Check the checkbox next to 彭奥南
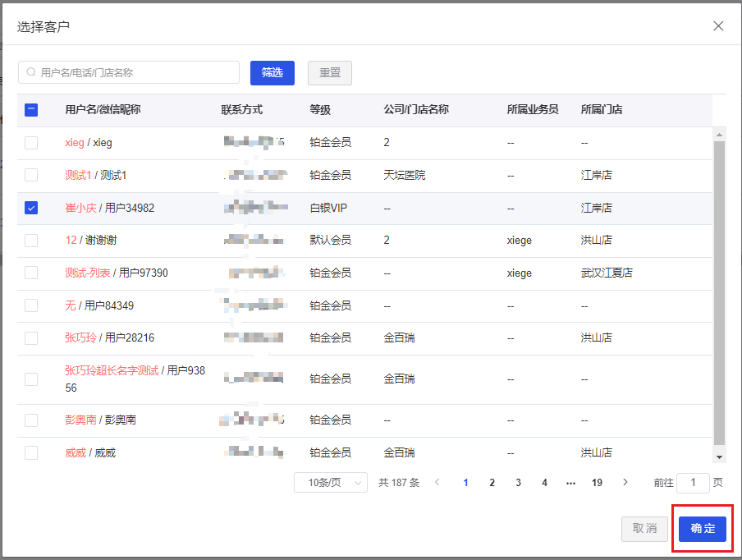 click(x=30, y=420)
